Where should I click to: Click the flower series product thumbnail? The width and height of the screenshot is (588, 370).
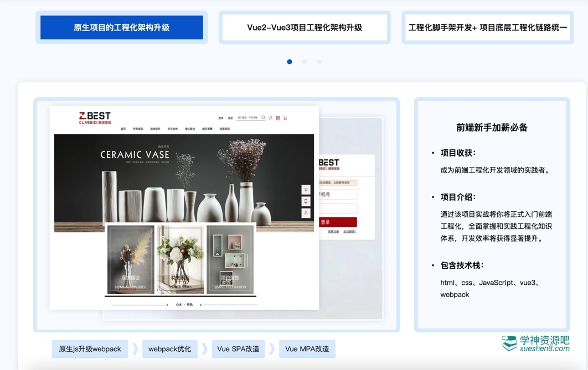180,259
